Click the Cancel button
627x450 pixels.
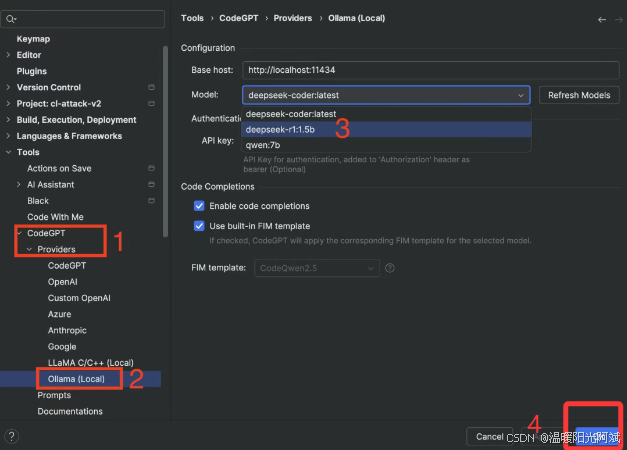[x=489, y=436]
